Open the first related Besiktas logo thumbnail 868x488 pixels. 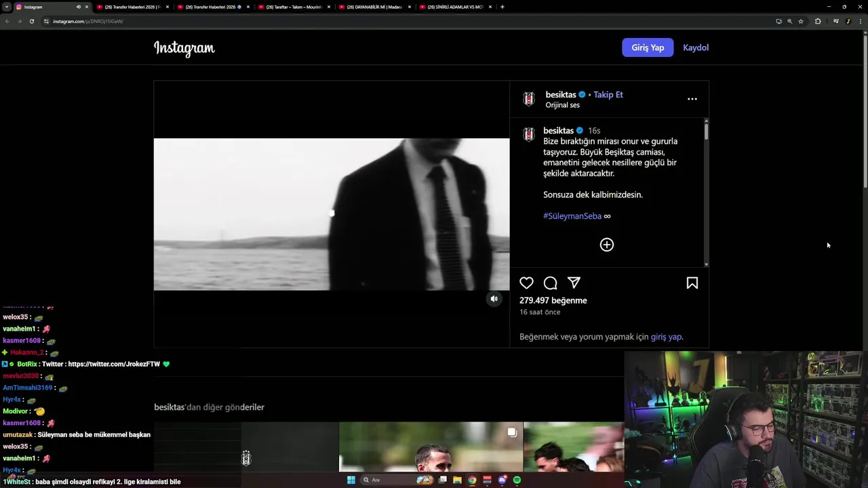[x=246, y=447]
